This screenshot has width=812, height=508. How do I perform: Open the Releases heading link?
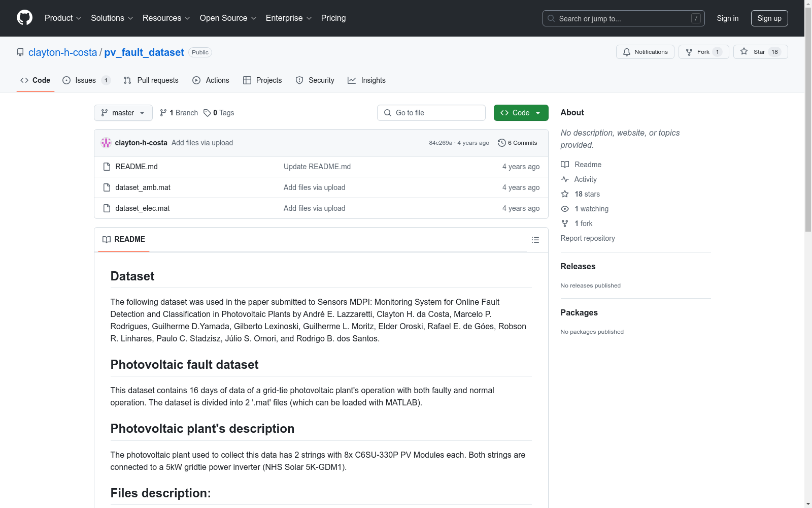[x=578, y=266]
